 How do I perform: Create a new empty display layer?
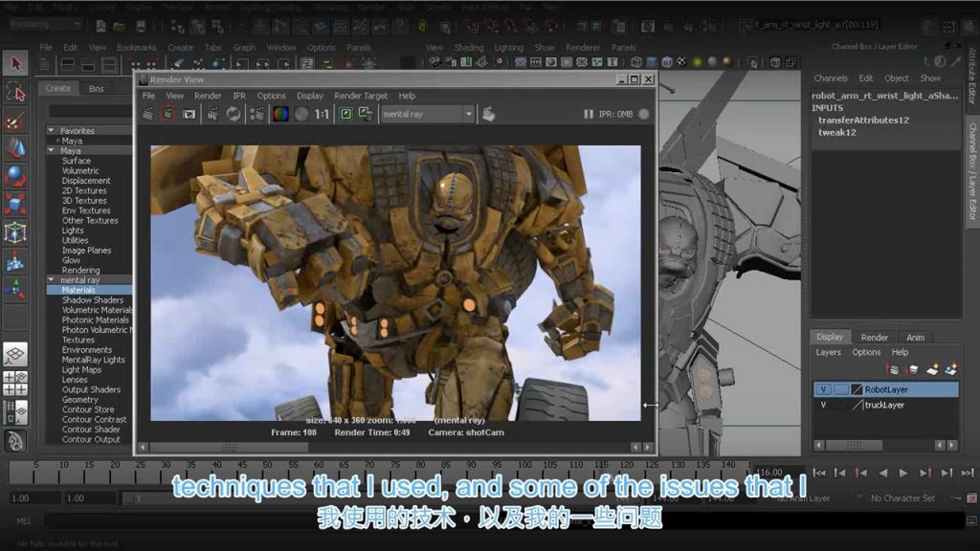click(x=932, y=370)
